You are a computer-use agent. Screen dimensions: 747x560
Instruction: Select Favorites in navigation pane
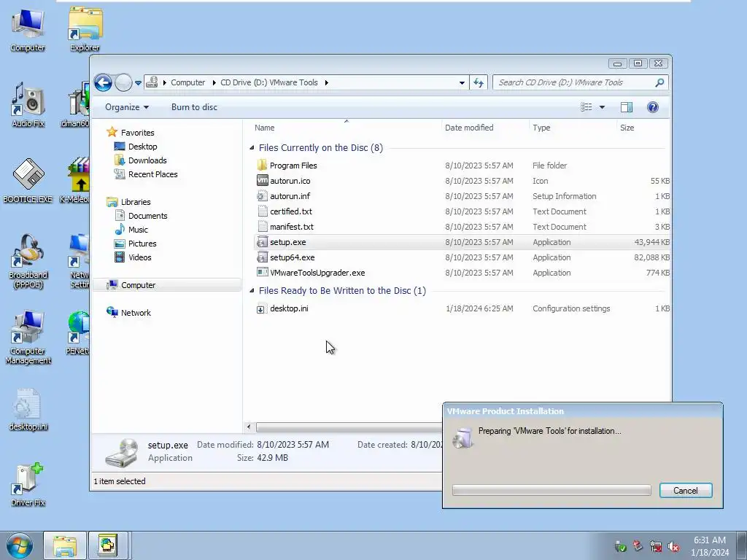coord(137,133)
